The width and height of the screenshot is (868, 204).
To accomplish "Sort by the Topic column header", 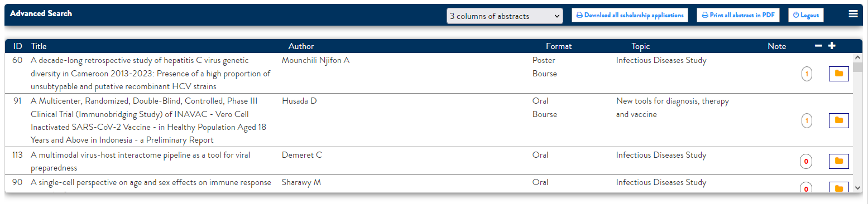I will (641, 46).
